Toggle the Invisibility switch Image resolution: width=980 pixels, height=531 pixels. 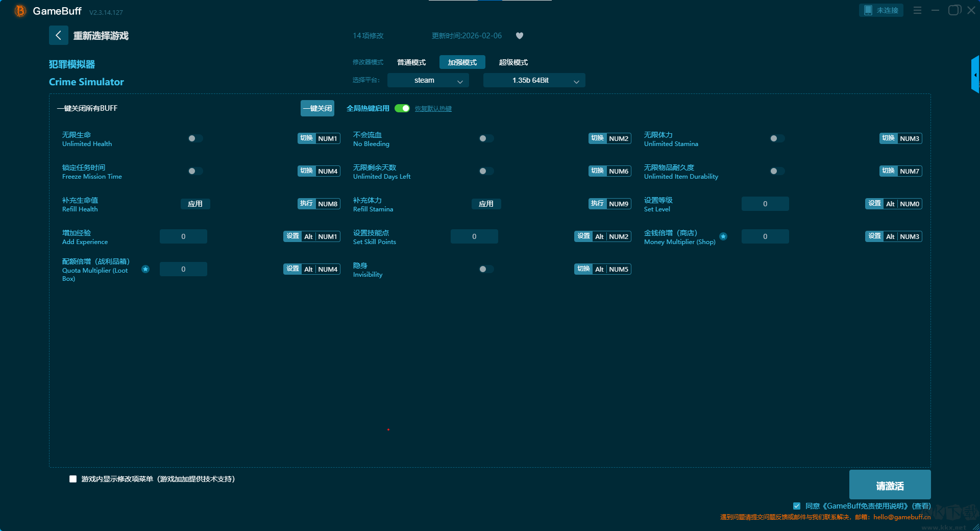click(486, 269)
